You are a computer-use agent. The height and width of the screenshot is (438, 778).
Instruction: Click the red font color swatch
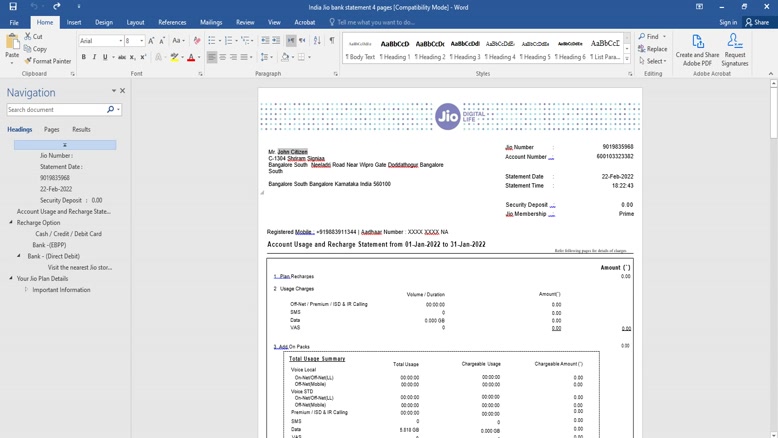[x=189, y=58]
